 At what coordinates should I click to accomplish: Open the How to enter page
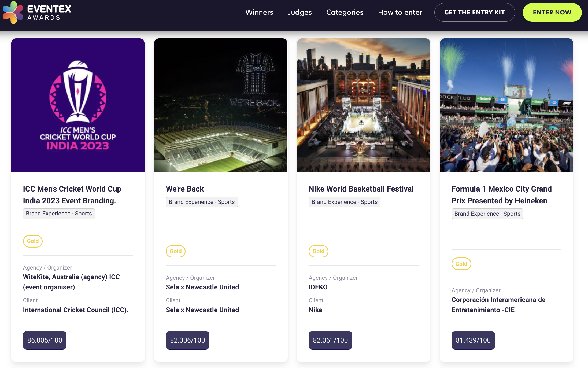pyautogui.click(x=400, y=12)
